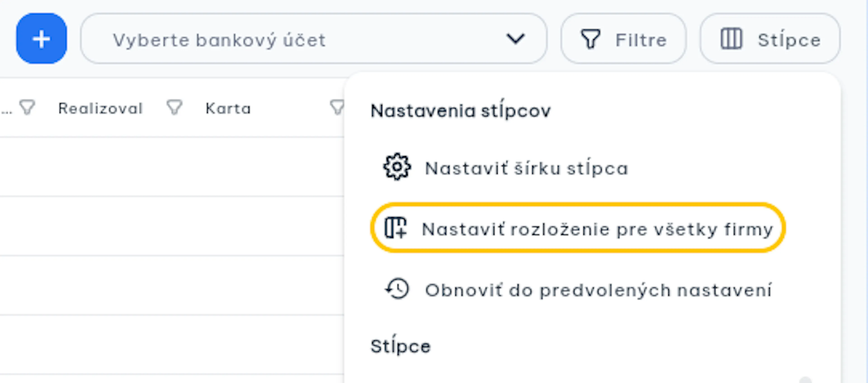Sort by Karta column header
Screen dimensions: 868x383
(228, 108)
